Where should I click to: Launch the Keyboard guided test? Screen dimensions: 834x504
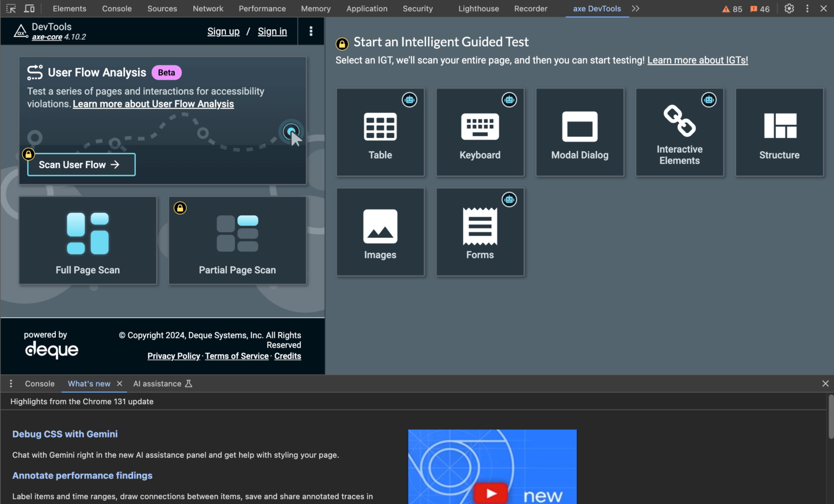(480, 132)
